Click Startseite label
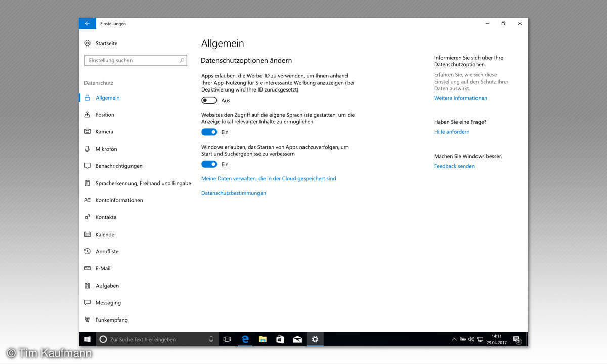 pyautogui.click(x=106, y=43)
